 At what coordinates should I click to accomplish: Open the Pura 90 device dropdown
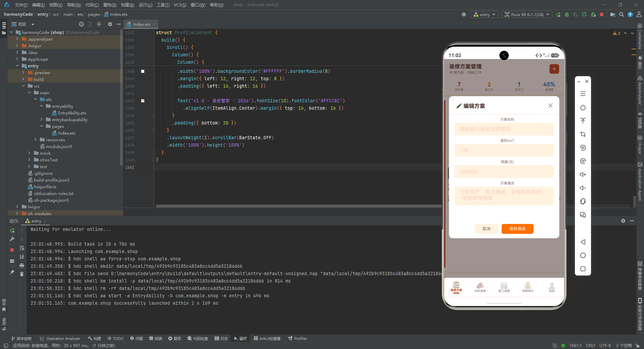(527, 14)
